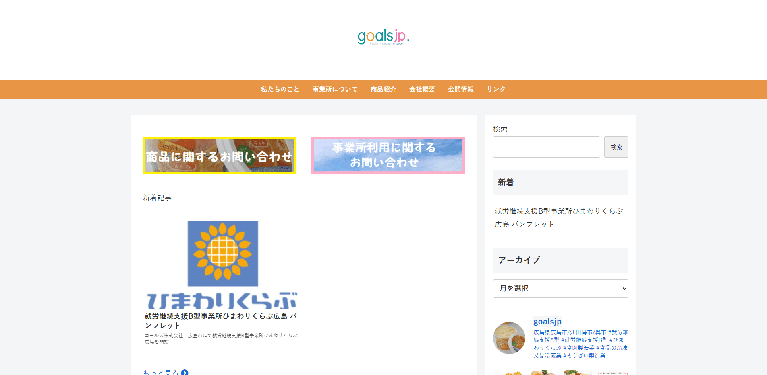Open the ひまわりくらぶ広島パンフレット article title
The image size is (767, 375).
pos(221,321)
